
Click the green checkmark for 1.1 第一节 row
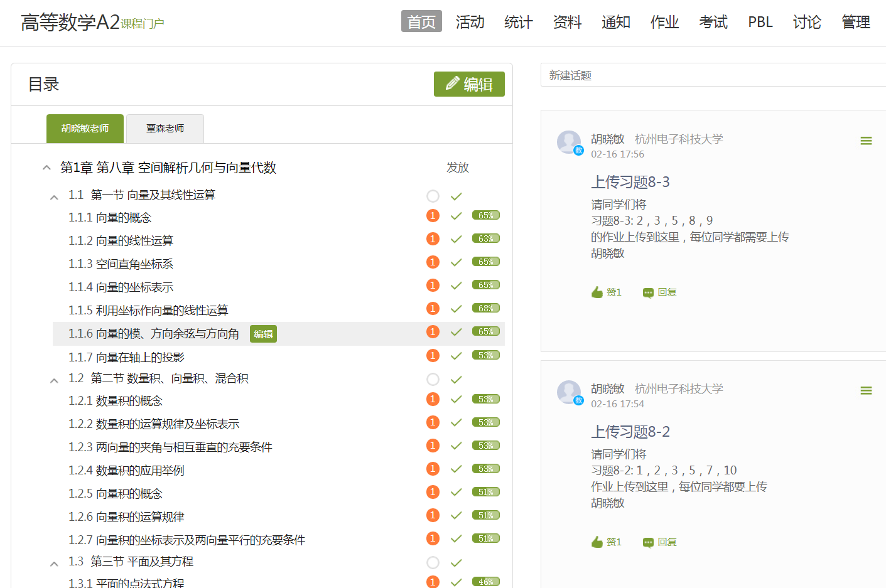click(x=457, y=196)
